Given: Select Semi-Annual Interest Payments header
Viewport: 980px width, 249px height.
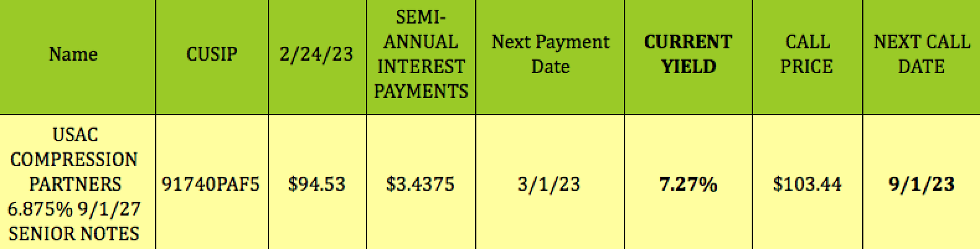Looking at the screenshot, I should coord(421,55).
